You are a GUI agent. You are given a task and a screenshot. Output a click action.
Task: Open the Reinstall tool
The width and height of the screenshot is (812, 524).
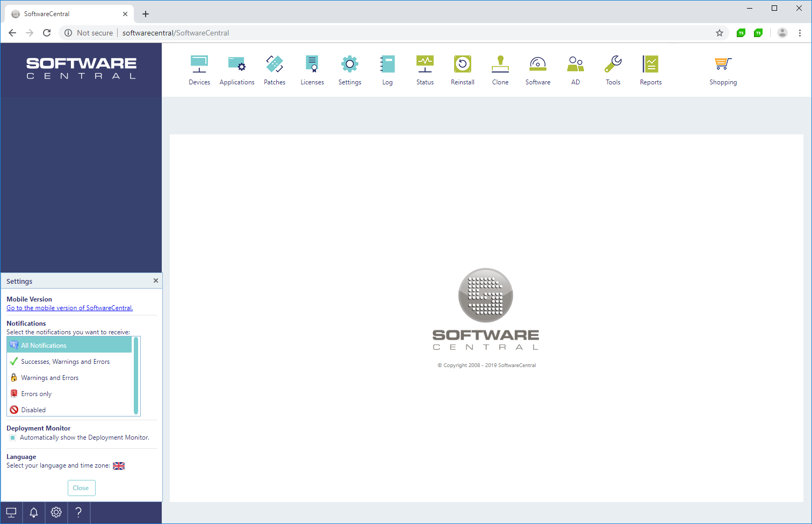(x=462, y=70)
